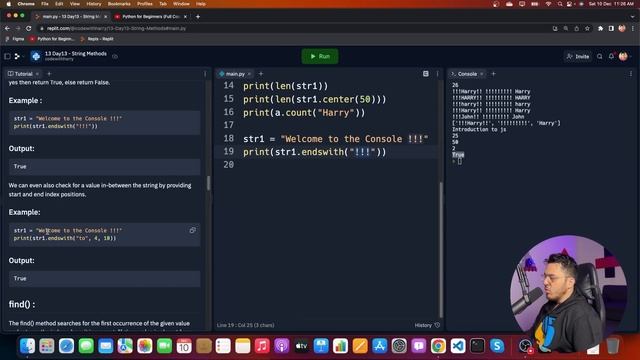640x360 pixels.
Task: Close the Console pane tab
Action: (482, 74)
